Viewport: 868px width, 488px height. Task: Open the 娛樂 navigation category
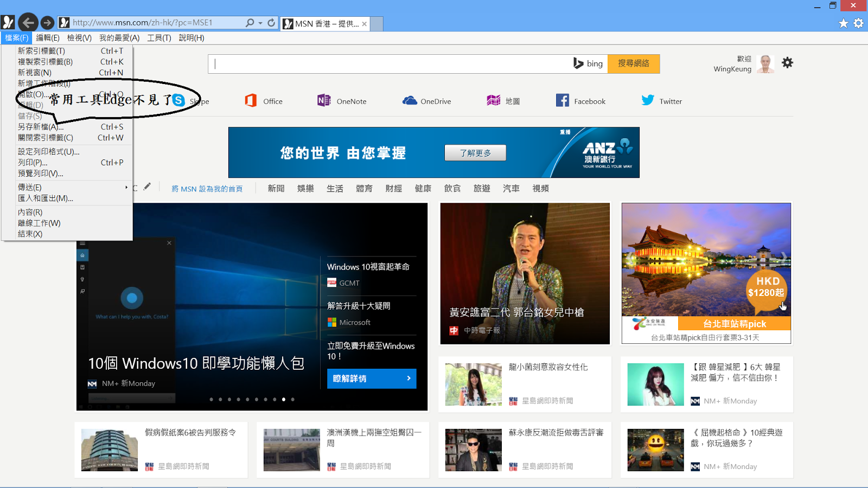[x=305, y=188]
